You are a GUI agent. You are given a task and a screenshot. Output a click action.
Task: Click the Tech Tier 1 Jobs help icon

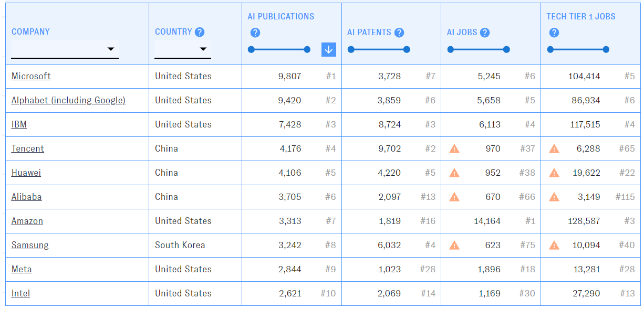tap(554, 33)
